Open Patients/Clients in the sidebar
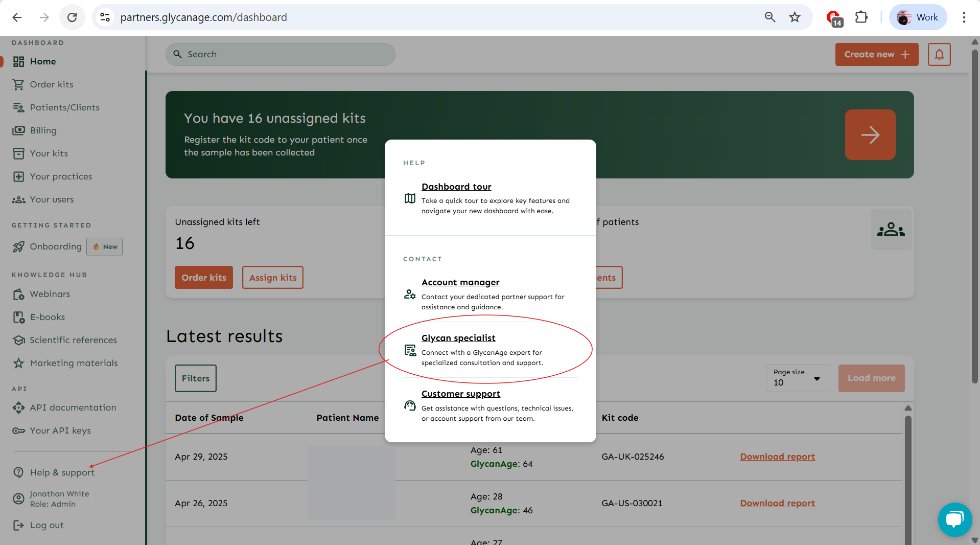 click(64, 107)
